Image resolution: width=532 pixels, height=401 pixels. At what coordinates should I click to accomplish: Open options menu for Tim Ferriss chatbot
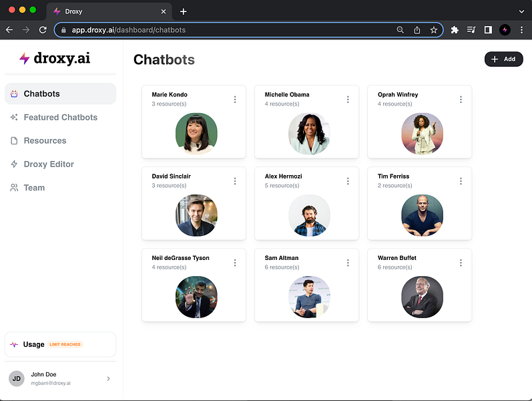(x=461, y=181)
